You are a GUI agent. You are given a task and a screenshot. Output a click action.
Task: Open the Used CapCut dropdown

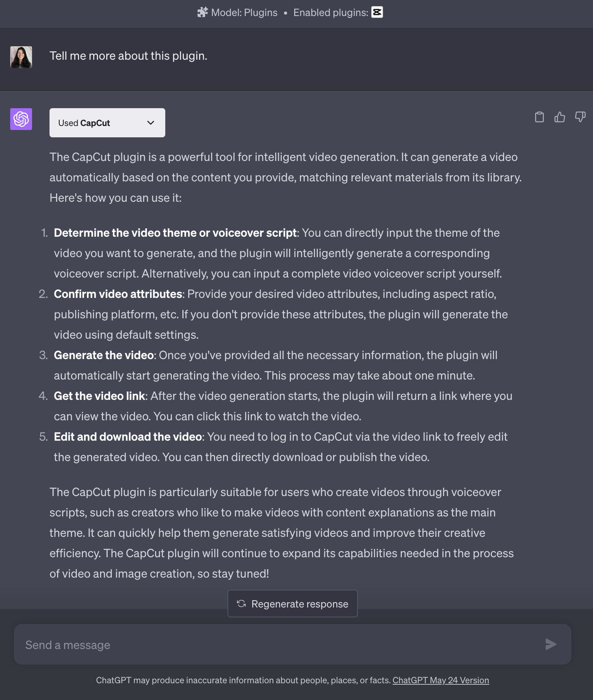click(x=107, y=122)
